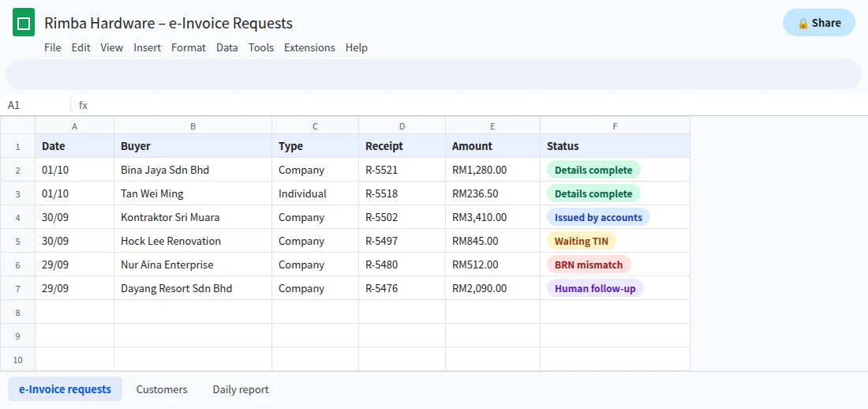This screenshot has width=868, height=409.
Task: Open the Human follow-up status chip
Action: 595,288
